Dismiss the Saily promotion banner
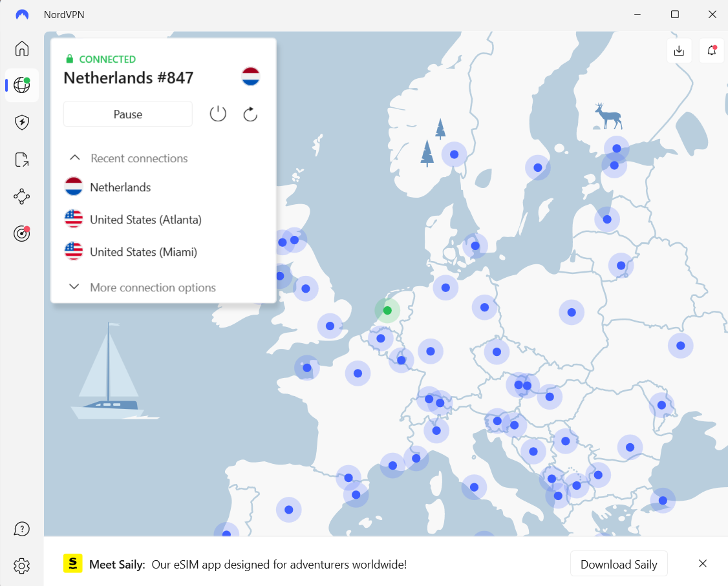This screenshot has width=728, height=586. pos(703,563)
